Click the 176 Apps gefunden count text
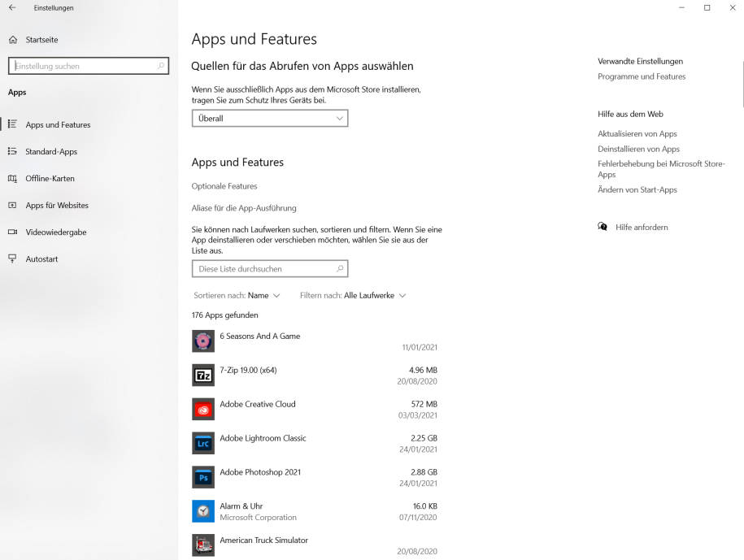744x560 pixels. (x=225, y=315)
